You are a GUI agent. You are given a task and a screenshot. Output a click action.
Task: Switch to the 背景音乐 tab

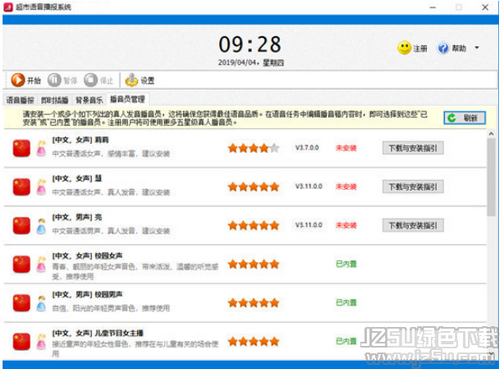[89, 100]
